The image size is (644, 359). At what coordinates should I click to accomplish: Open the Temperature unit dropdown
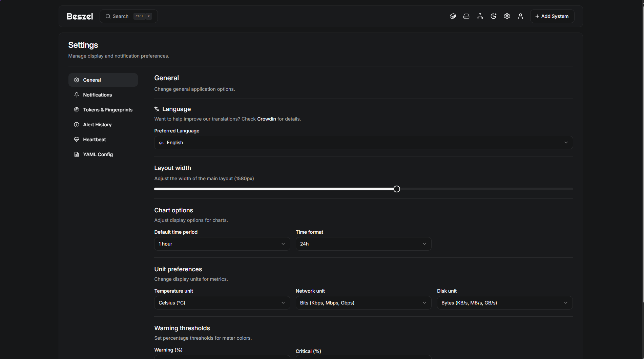(222, 303)
